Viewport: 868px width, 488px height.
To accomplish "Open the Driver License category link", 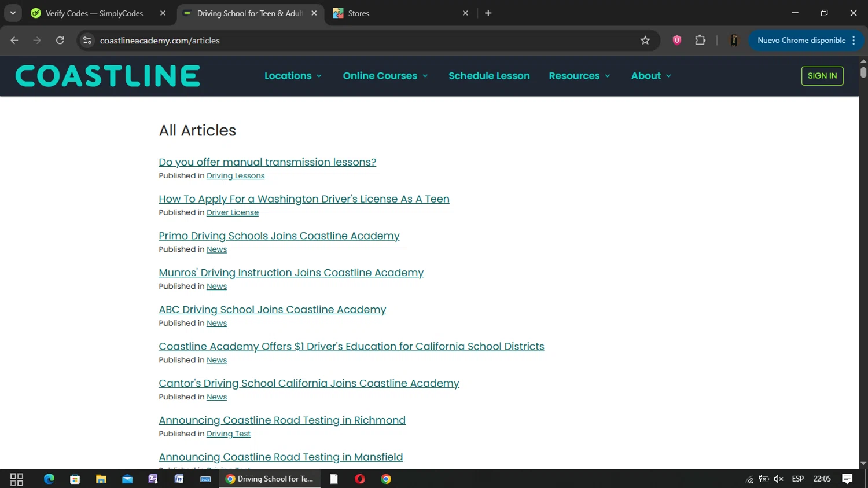I will [233, 212].
